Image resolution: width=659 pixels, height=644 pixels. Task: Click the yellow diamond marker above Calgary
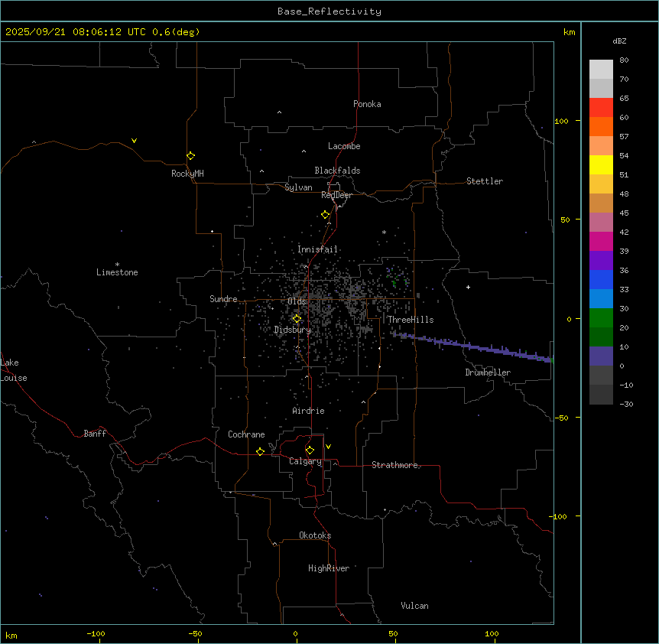(310, 450)
